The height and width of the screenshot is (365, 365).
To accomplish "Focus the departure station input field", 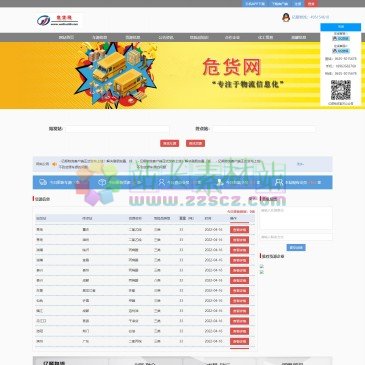I will 117,129.
